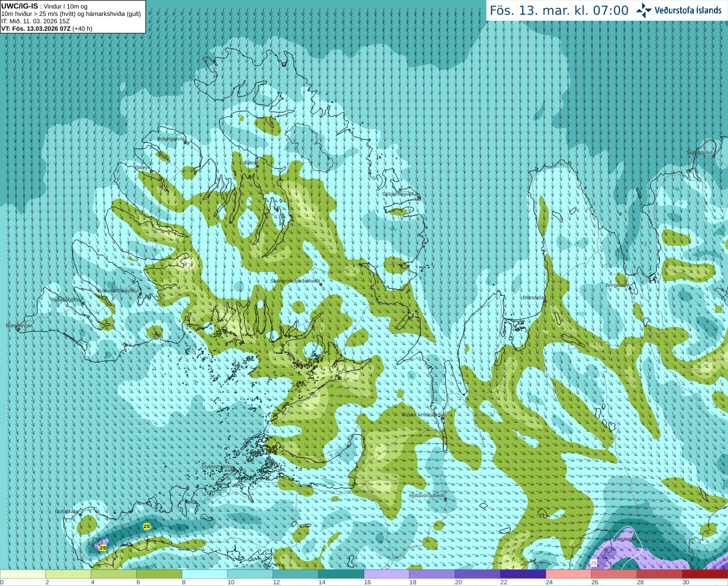Select the dark indigo 22–24 m/s legend swatch
Screen dimensions: 728x586
(523, 574)
